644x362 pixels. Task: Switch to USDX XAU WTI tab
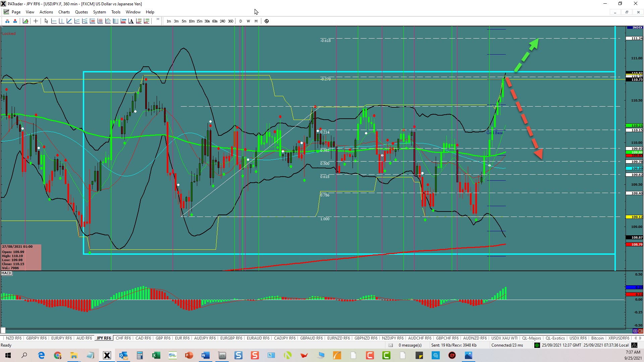[x=504, y=338]
